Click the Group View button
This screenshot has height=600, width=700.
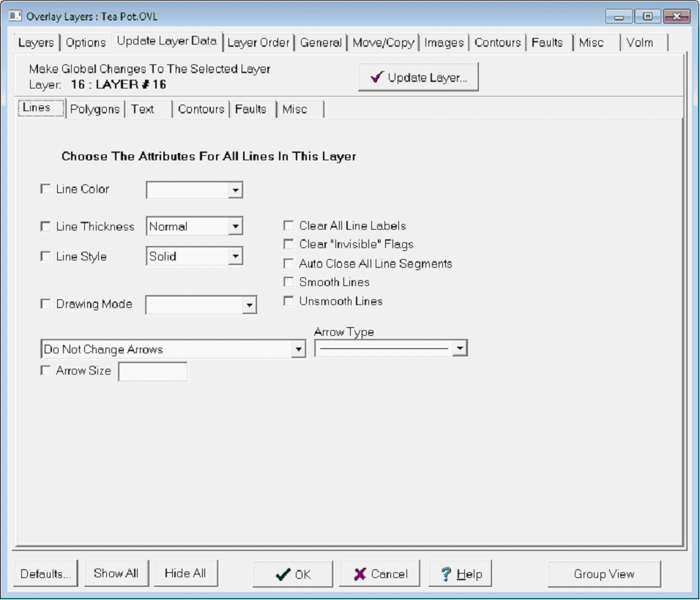pos(603,574)
